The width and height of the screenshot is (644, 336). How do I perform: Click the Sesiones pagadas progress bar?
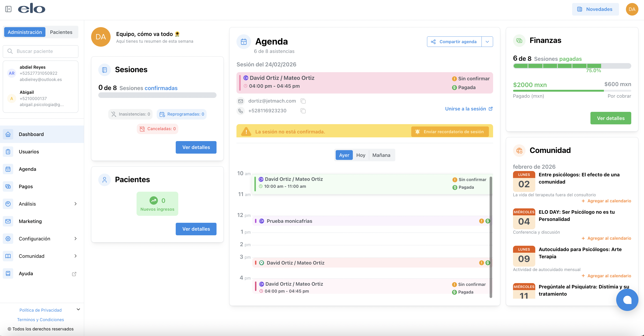(572, 66)
